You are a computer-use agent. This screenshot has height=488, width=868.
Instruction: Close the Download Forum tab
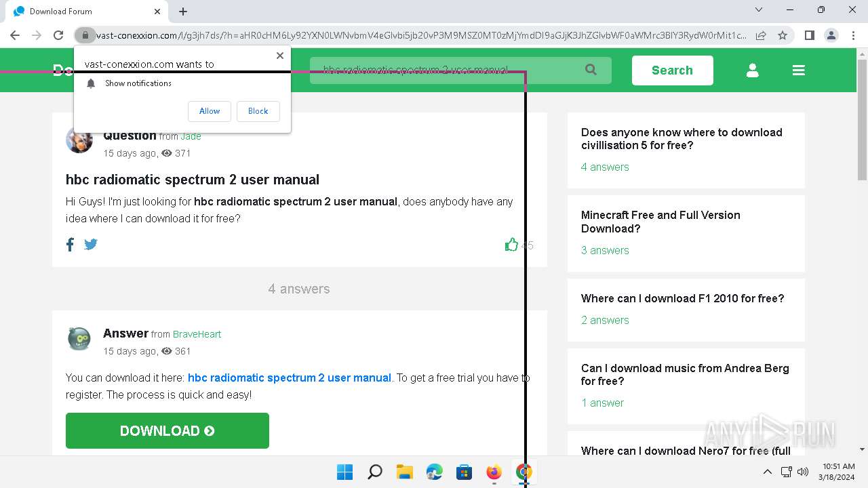point(157,12)
